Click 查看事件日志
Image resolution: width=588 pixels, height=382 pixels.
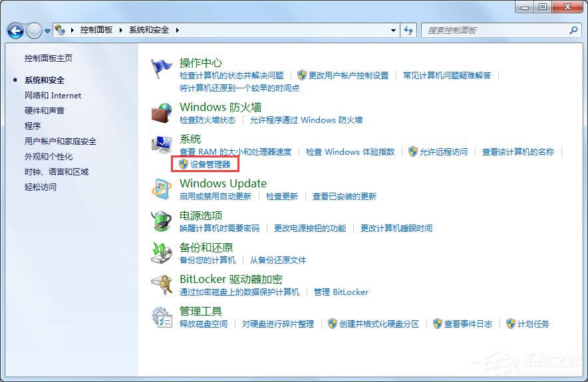click(468, 324)
